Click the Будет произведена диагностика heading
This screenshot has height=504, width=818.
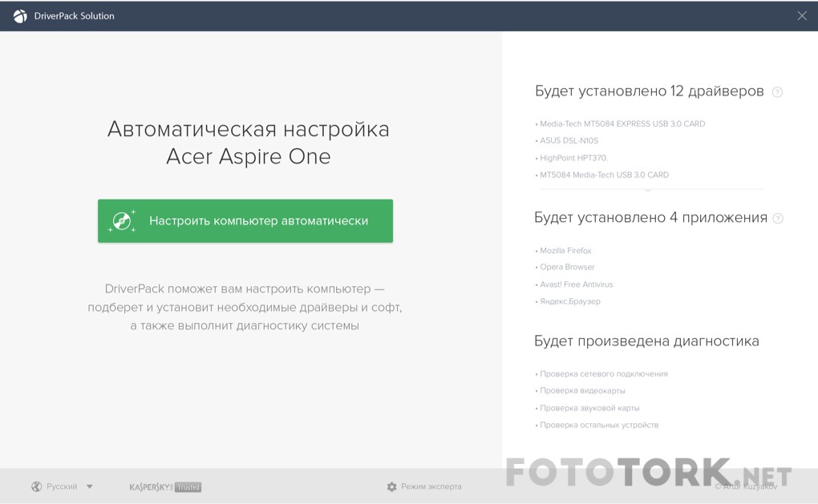pyautogui.click(x=646, y=341)
